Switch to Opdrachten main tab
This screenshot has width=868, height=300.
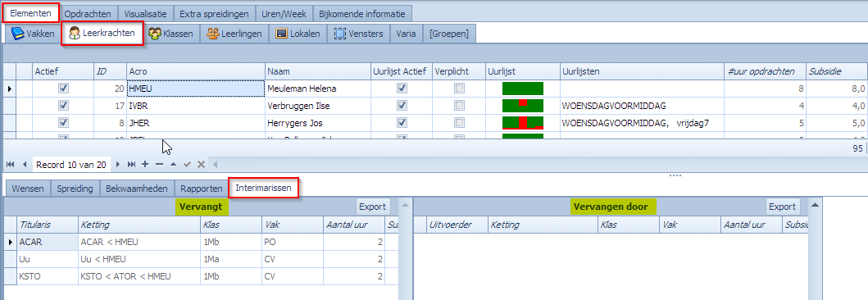pos(88,14)
